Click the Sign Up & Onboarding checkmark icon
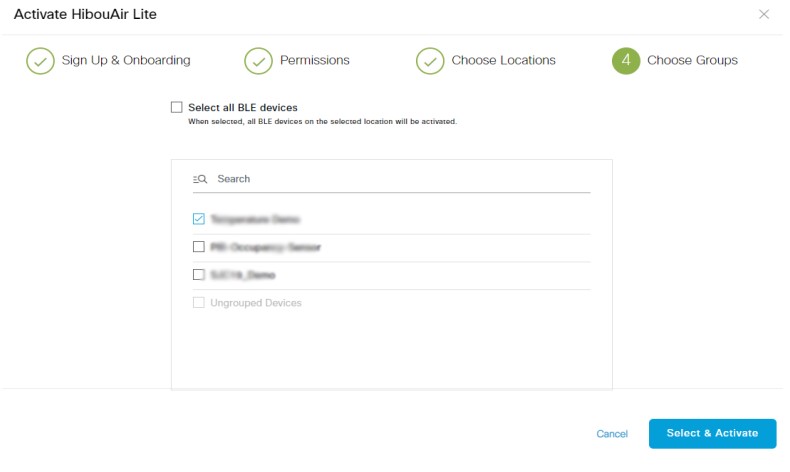Screen dimensions: 790x472 point(40,61)
